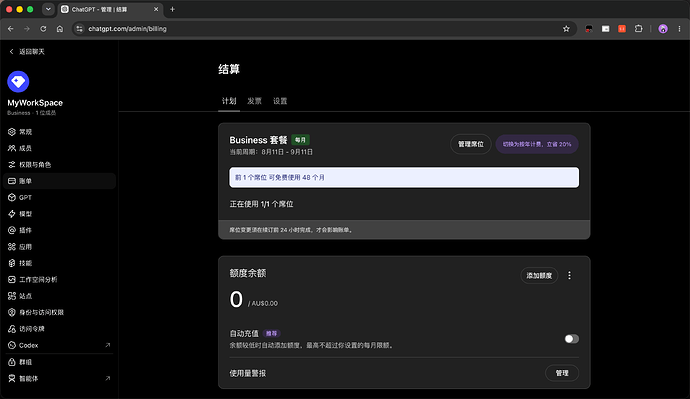690x399 pixels.
Task: Click 当前周期 8月11日 - 9月11日 text
Action: coord(271,152)
